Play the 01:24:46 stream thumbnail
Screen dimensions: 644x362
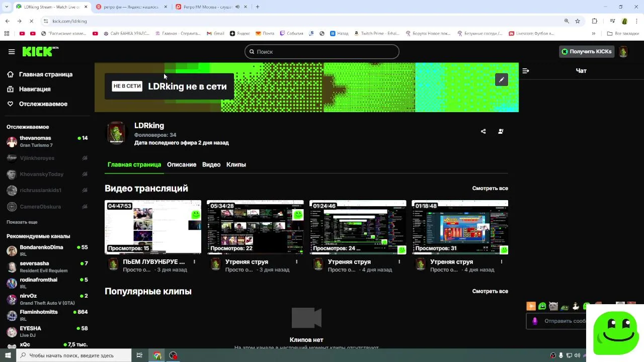358,227
